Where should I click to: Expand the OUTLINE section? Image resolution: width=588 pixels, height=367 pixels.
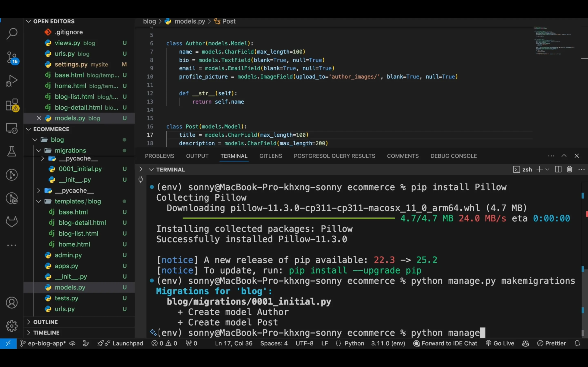(x=46, y=322)
